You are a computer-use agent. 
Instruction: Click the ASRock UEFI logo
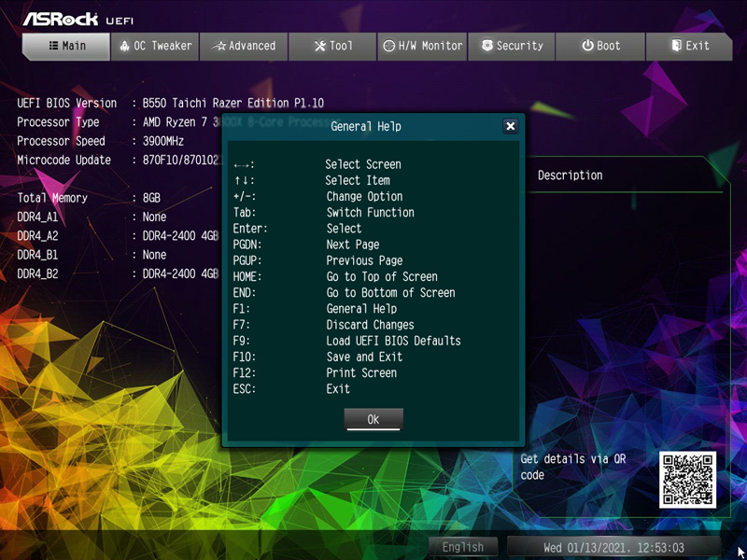click(x=78, y=20)
